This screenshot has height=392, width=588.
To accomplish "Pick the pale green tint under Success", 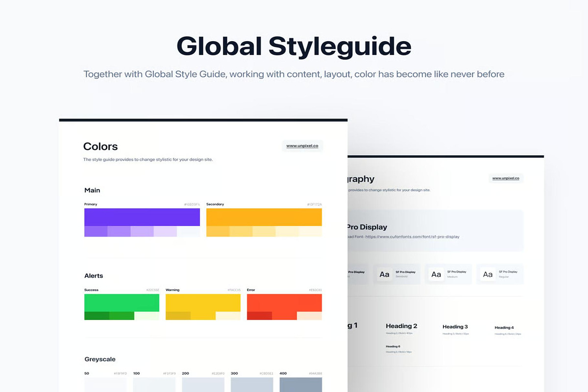I will [147, 316].
